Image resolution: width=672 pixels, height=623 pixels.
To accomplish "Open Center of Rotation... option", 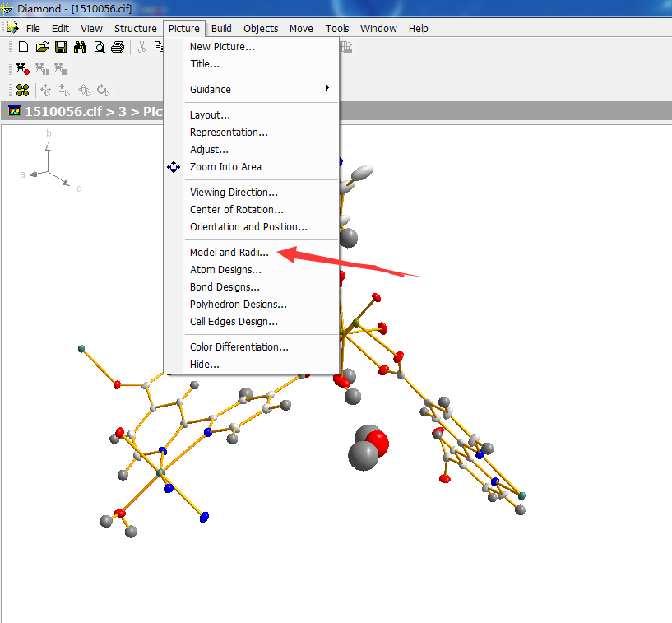I will click(x=251, y=209).
